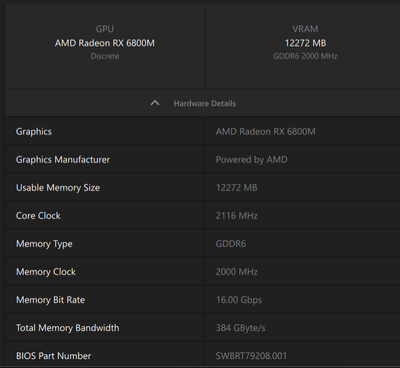Click the 384 GByte/s value
Screen dimensions: 400x368
point(240,328)
